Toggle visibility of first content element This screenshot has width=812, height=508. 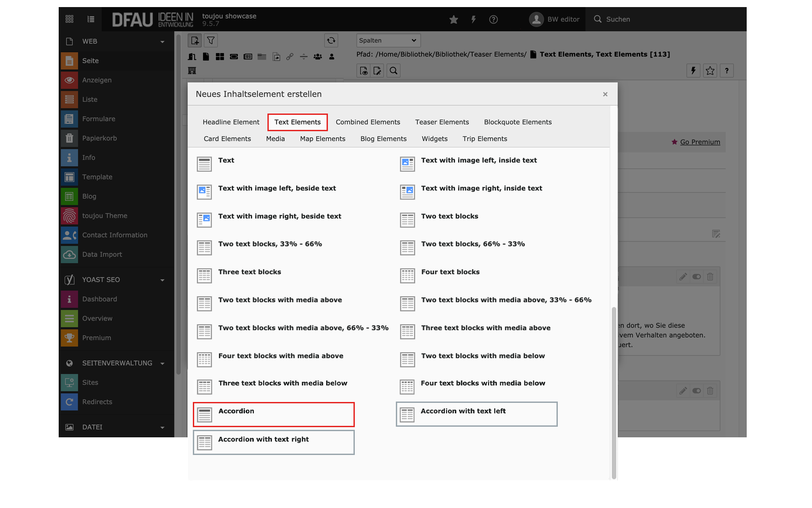[696, 277]
